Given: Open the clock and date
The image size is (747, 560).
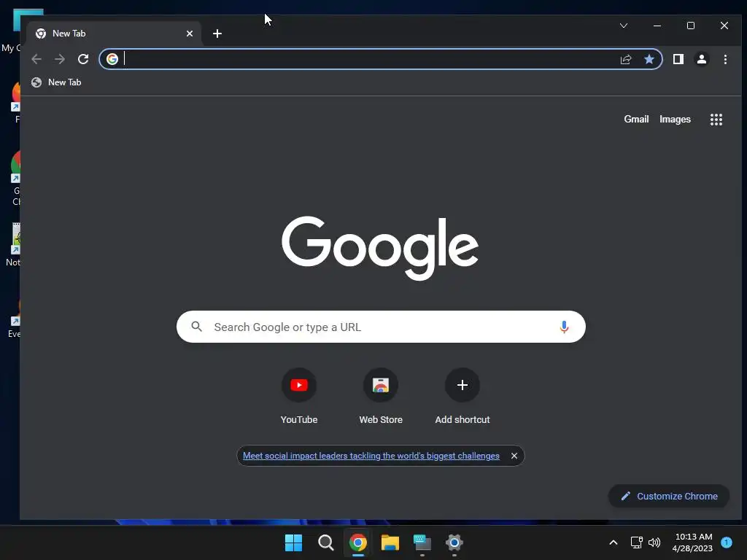Looking at the screenshot, I should [x=693, y=542].
